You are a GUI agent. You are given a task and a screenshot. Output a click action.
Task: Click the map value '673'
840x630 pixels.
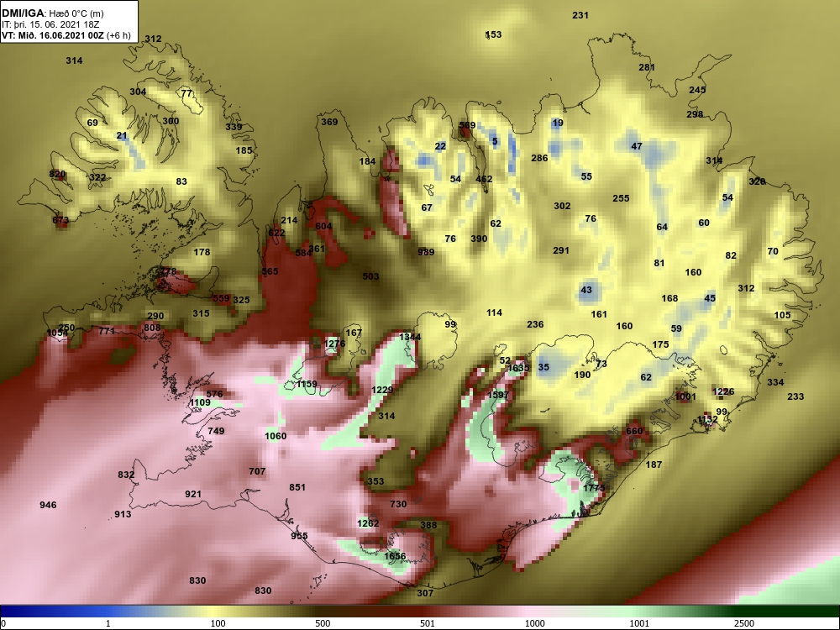point(60,220)
